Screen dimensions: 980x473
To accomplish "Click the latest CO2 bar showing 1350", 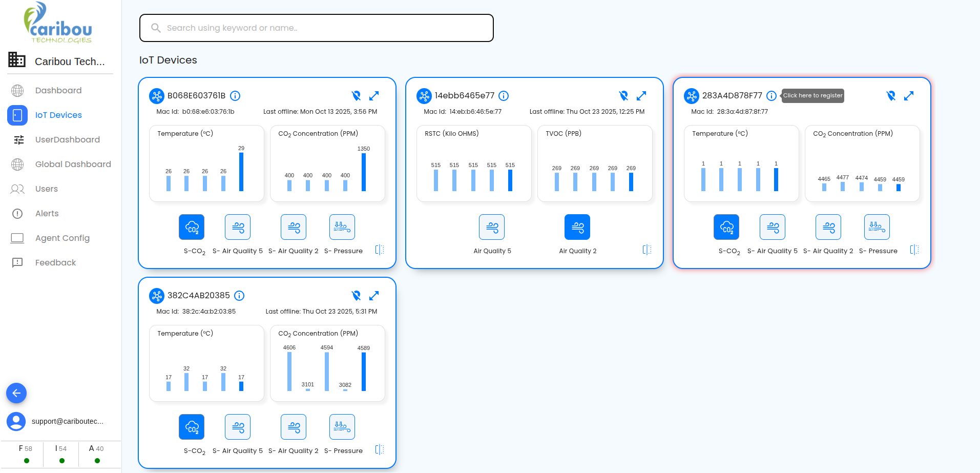I will [364, 172].
